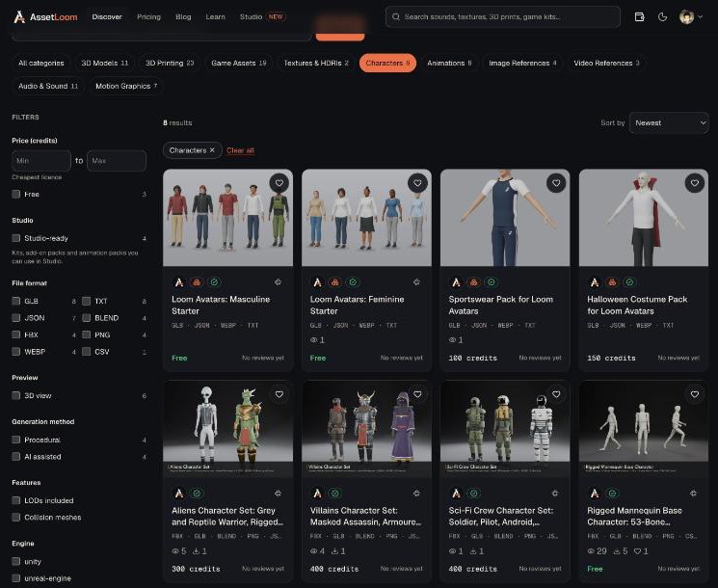
Task: Favorite Rigged Mannequin Base Character heart
Action: 695,394
